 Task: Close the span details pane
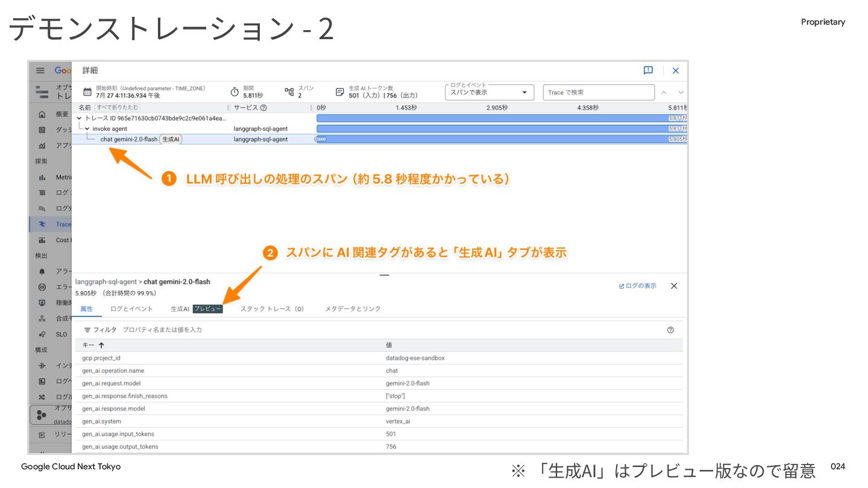click(674, 286)
